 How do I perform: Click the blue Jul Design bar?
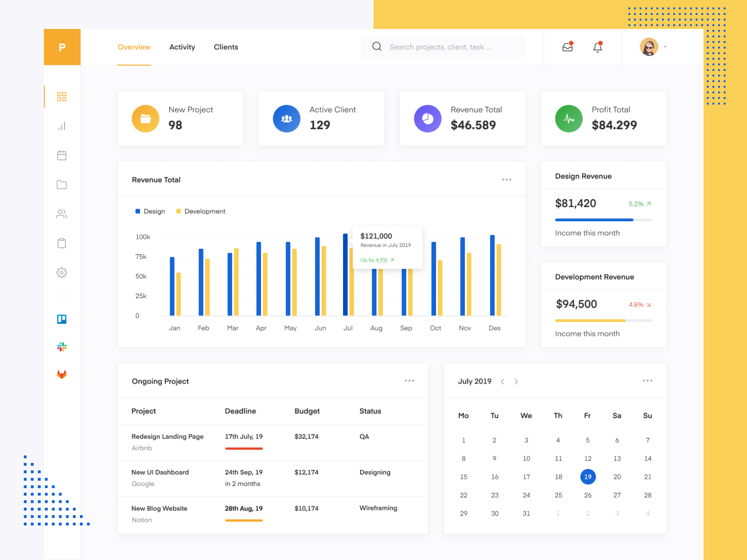click(345, 274)
